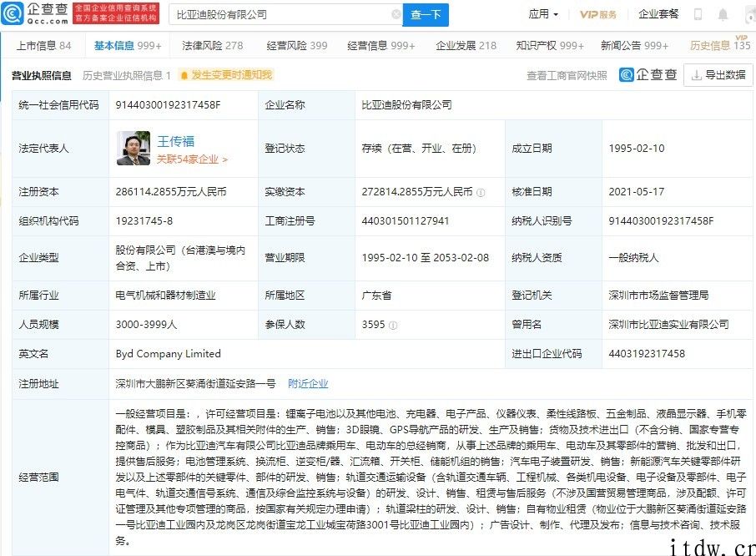
Task: Click 所属地区 value 广东省
Action: pyautogui.click(x=376, y=296)
